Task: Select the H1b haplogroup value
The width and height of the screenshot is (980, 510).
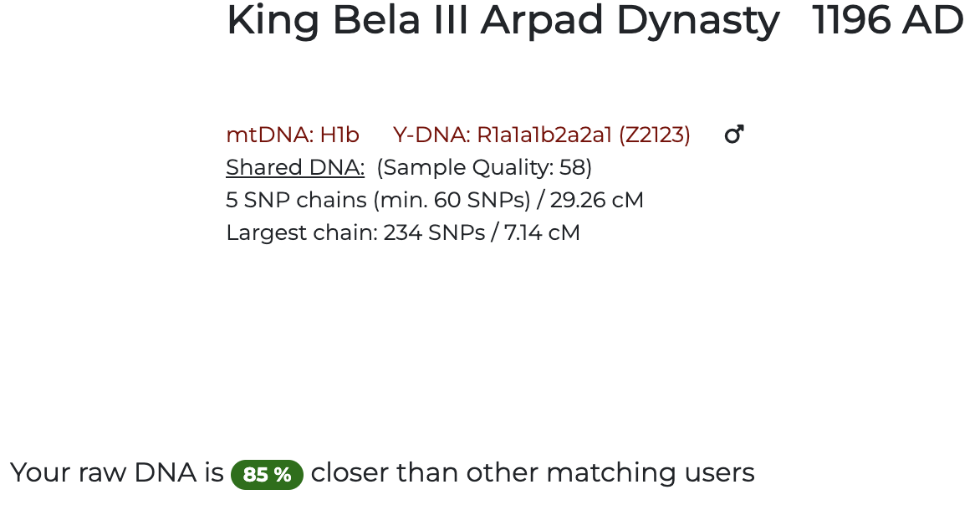Action: pyautogui.click(x=339, y=135)
